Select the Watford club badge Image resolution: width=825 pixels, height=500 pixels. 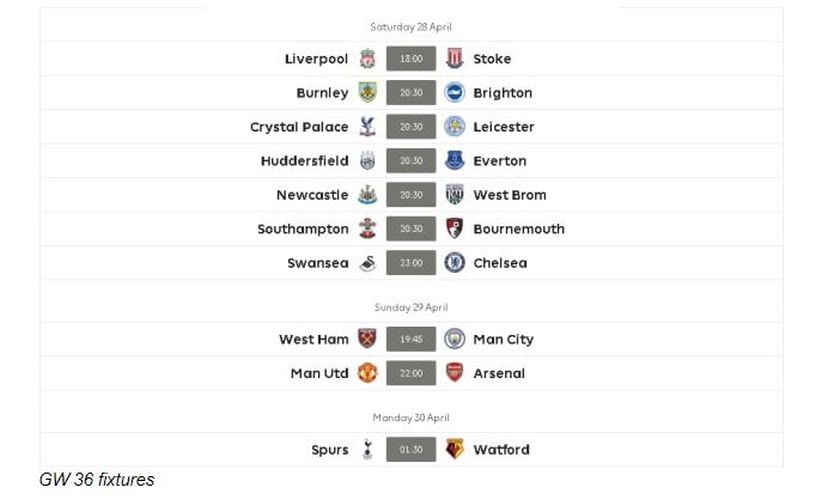(454, 449)
